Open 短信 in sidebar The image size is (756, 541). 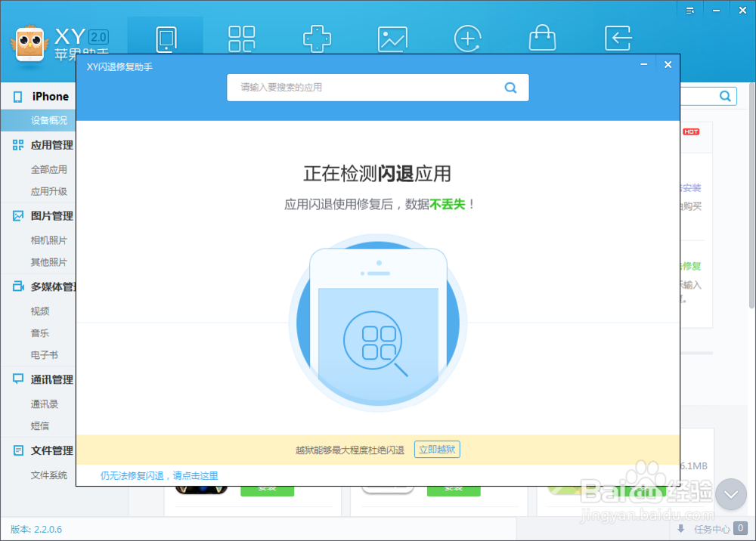(x=40, y=426)
